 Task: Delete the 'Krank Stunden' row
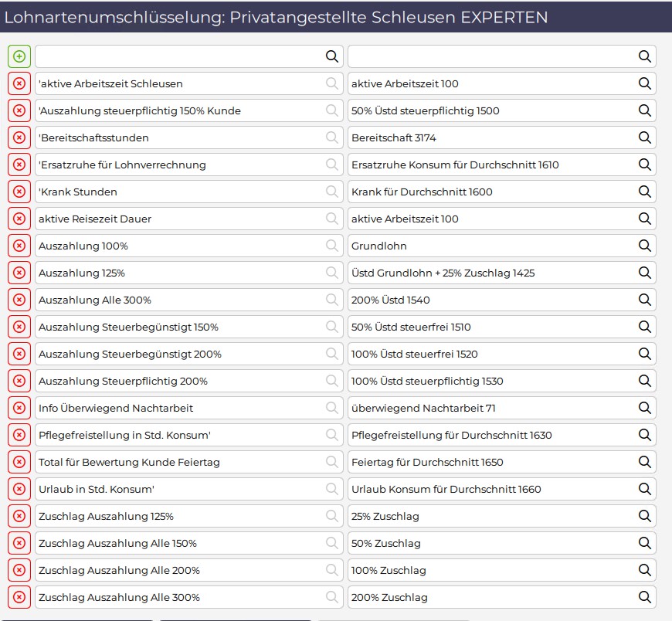click(19, 191)
